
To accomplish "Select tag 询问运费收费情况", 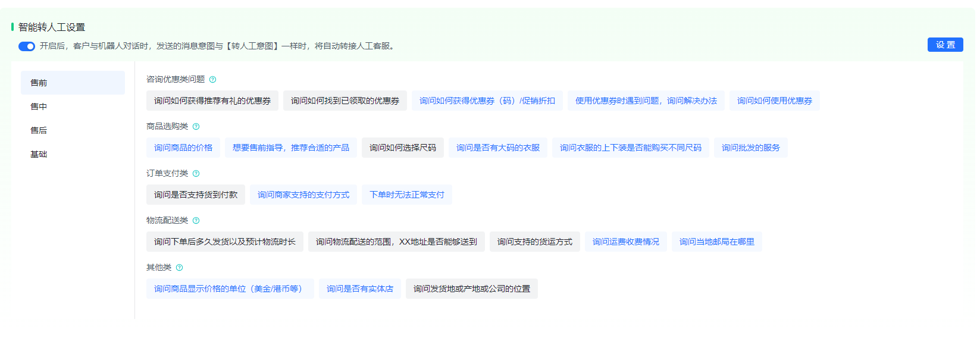I will 626,242.
